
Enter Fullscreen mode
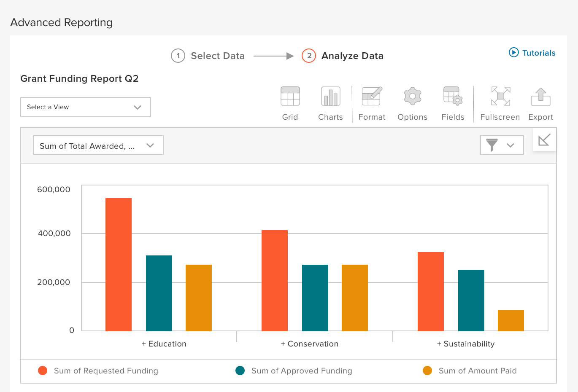coord(500,101)
